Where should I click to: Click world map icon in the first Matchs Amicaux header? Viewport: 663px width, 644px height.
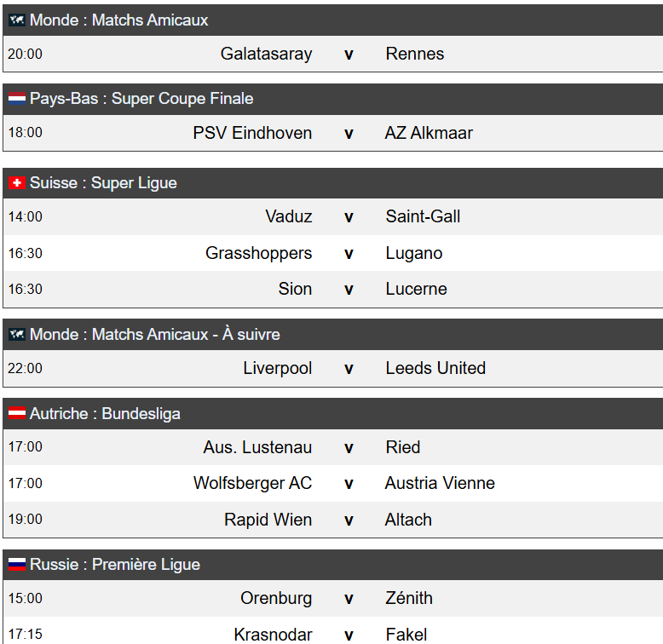click(x=17, y=20)
